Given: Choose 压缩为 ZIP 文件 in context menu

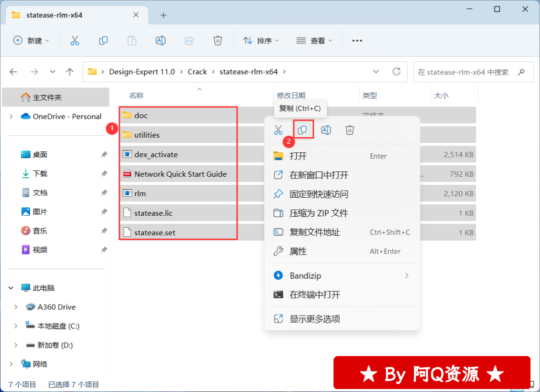Looking at the screenshot, I should click(x=342, y=213).
